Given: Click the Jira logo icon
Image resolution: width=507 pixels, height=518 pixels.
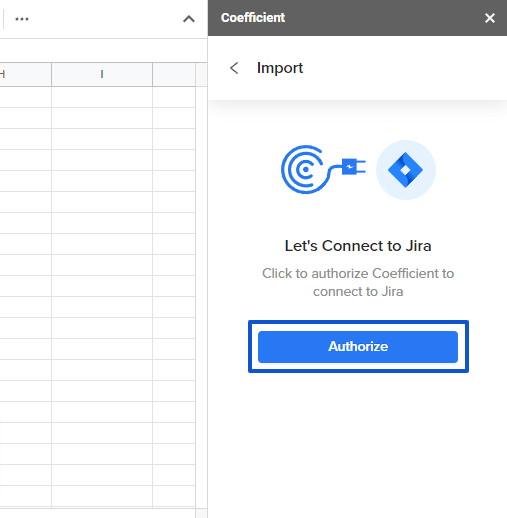Looking at the screenshot, I should coord(405,170).
